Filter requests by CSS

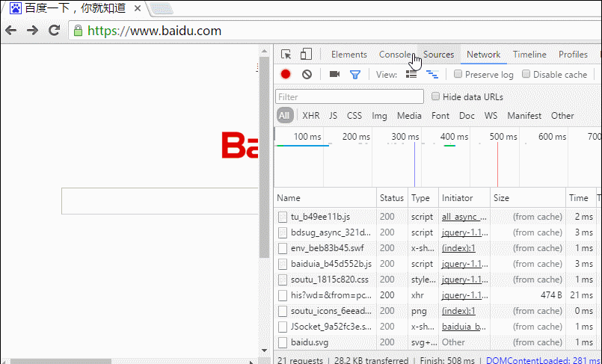354,115
